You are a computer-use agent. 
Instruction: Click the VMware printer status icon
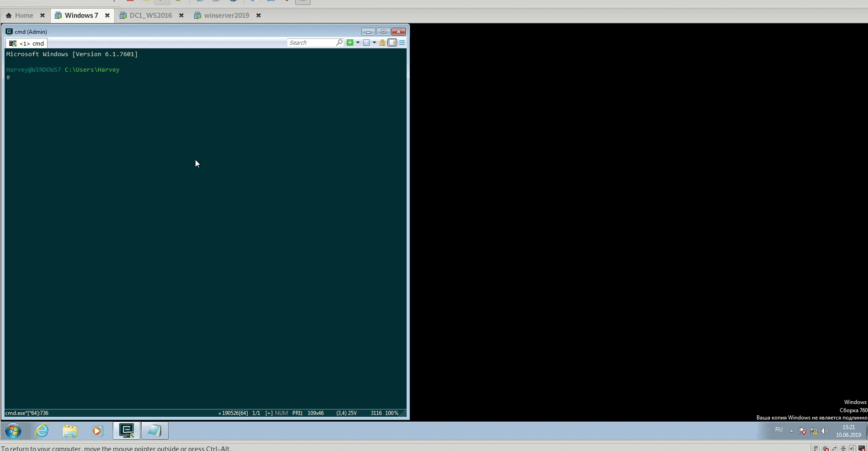pos(843,448)
